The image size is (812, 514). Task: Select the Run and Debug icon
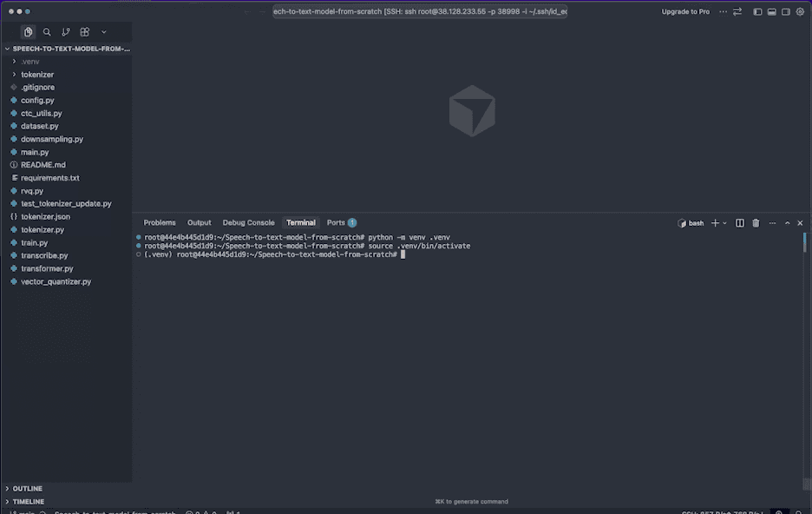pos(105,31)
